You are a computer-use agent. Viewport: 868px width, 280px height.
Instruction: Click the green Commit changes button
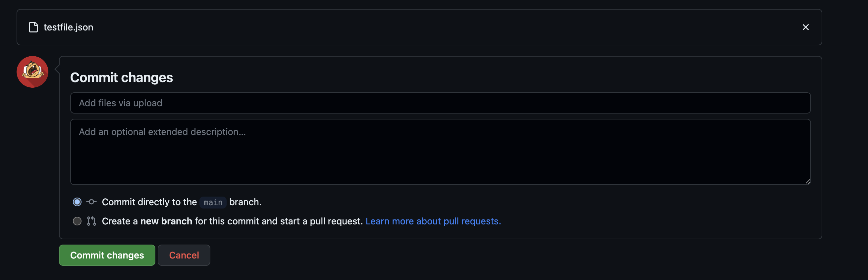tap(107, 255)
